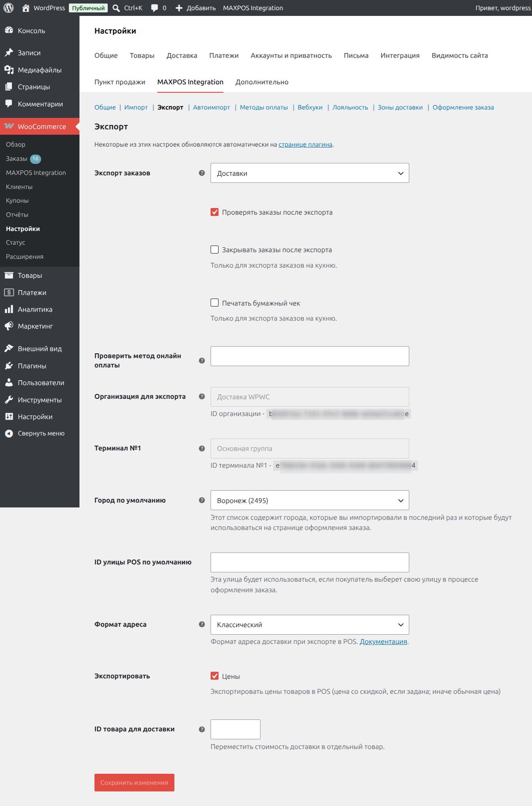Open the comments bubble icon in top bar

(x=155, y=8)
